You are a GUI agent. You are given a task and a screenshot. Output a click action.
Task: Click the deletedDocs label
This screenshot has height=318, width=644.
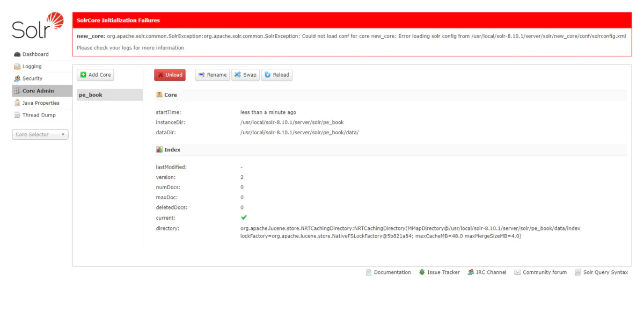(x=172, y=207)
